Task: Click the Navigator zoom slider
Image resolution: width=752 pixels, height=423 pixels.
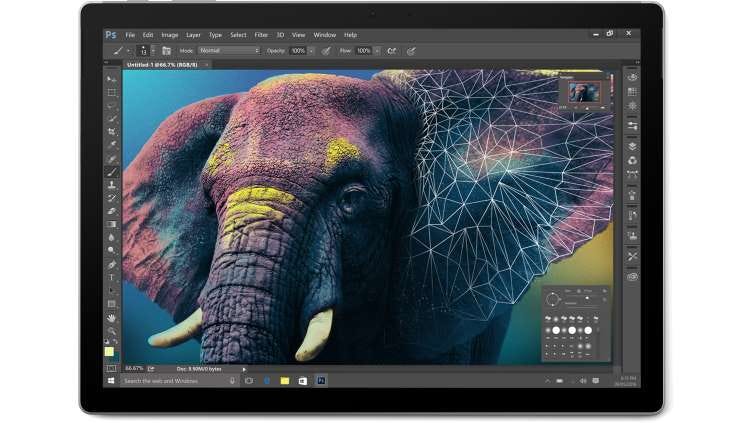Action: 588,108
